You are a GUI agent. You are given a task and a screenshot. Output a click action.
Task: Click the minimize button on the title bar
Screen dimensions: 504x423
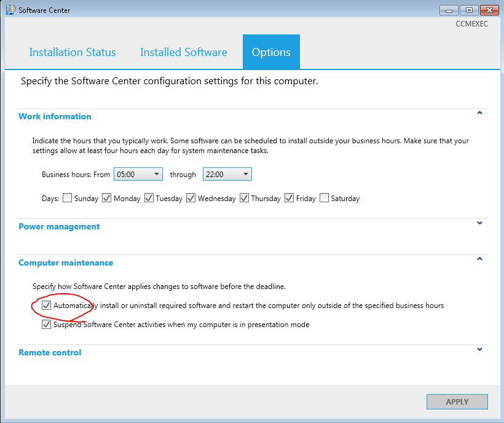tap(448, 10)
